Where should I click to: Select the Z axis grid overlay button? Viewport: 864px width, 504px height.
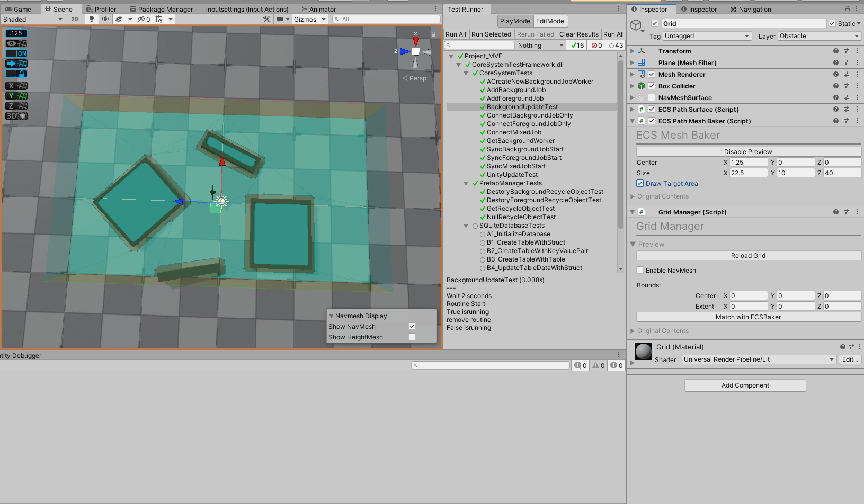pos(16,106)
